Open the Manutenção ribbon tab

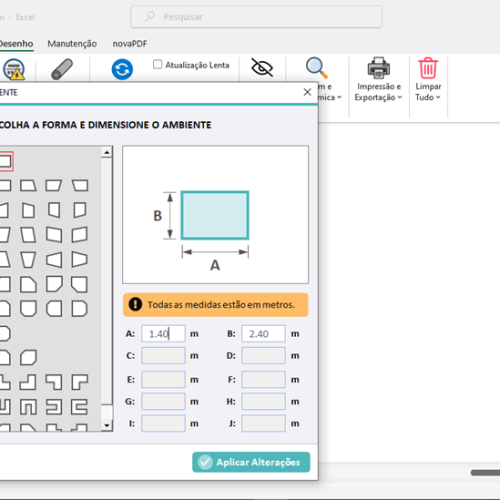(x=72, y=44)
